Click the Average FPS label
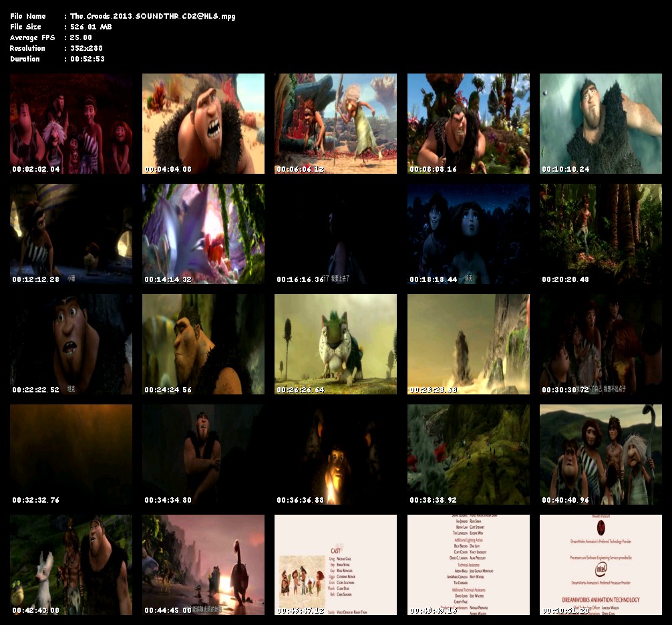This screenshot has width=672, height=625. (33, 37)
